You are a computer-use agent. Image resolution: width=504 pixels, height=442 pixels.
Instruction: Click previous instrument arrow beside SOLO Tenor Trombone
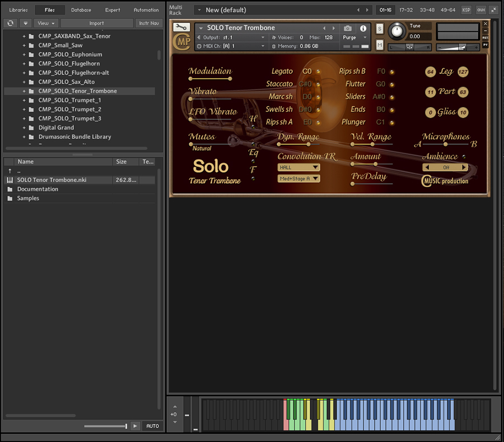point(324,28)
